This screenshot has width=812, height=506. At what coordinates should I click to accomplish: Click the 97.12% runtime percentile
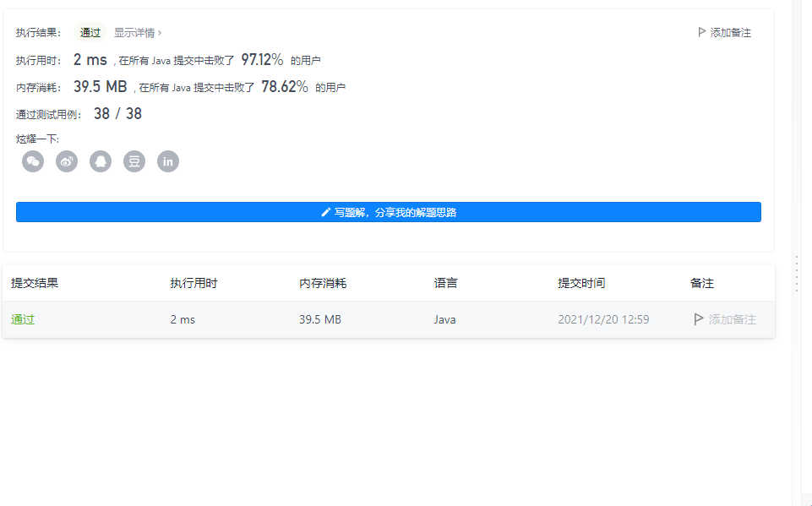[262, 60]
